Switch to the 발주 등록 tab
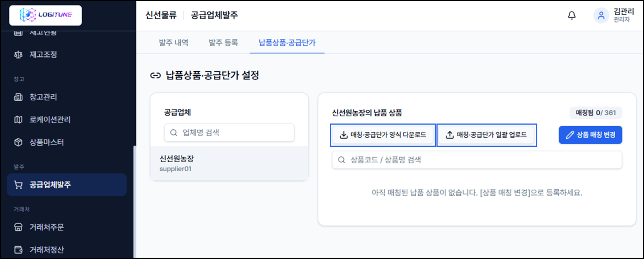Screen dimensions: 644x259 tap(223, 43)
